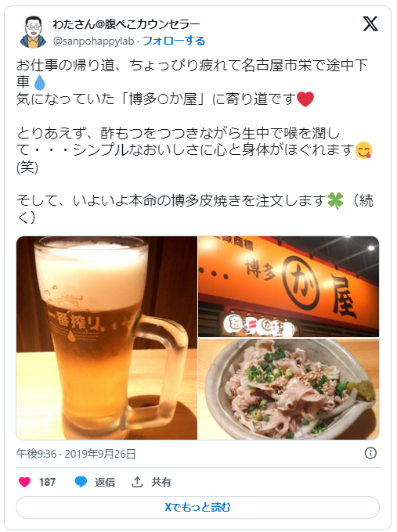The width and height of the screenshot is (397, 532).
Task: Open the 博多か屋 signboard photo
Action: click(x=289, y=286)
